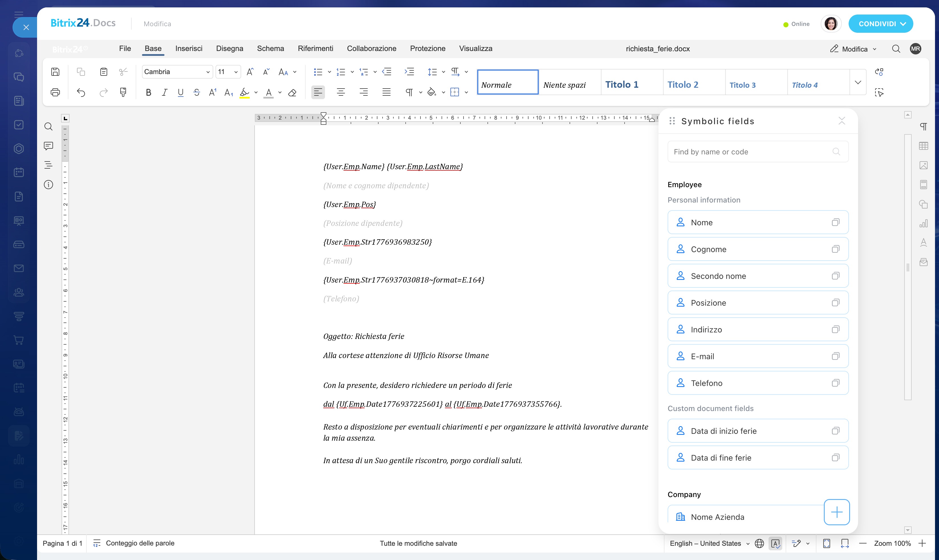Image resolution: width=939 pixels, height=560 pixels.
Task: Click the Save document icon
Action: click(x=55, y=72)
